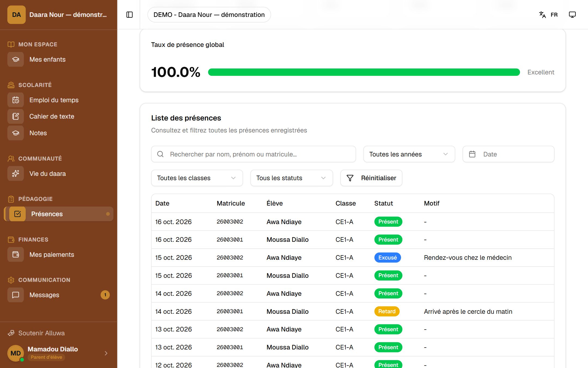Click the Messages chat bubble icon

coord(16,295)
